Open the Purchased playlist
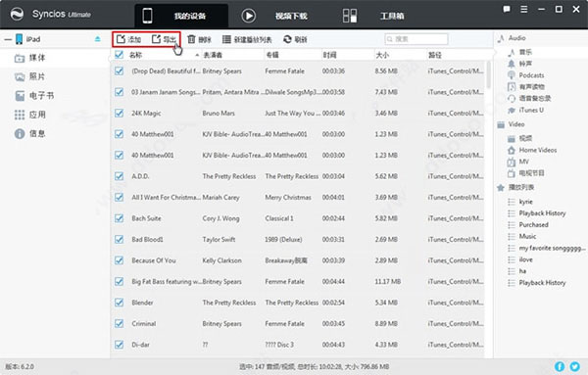Viewport: 588px width, 375px height. [533, 225]
